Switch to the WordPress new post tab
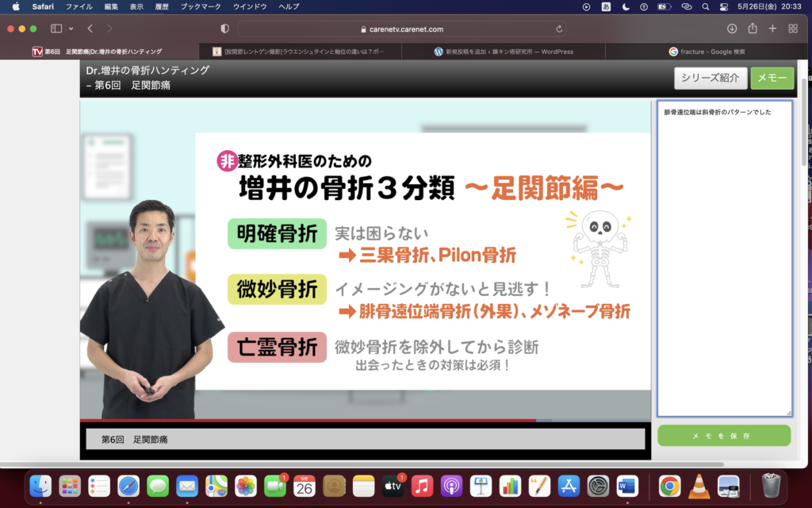Image resolution: width=812 pixels, height=508 pixels. point(504,52)
